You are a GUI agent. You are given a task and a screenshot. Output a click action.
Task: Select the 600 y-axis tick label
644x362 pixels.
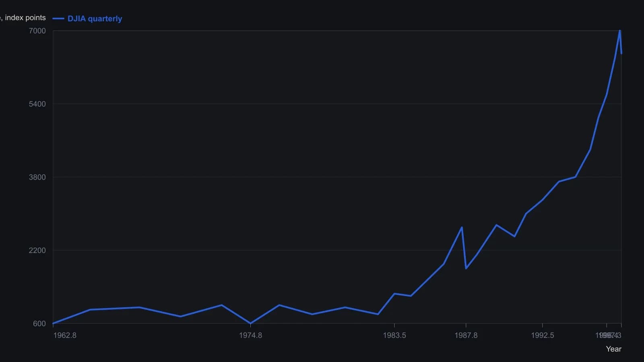[39, 324]
